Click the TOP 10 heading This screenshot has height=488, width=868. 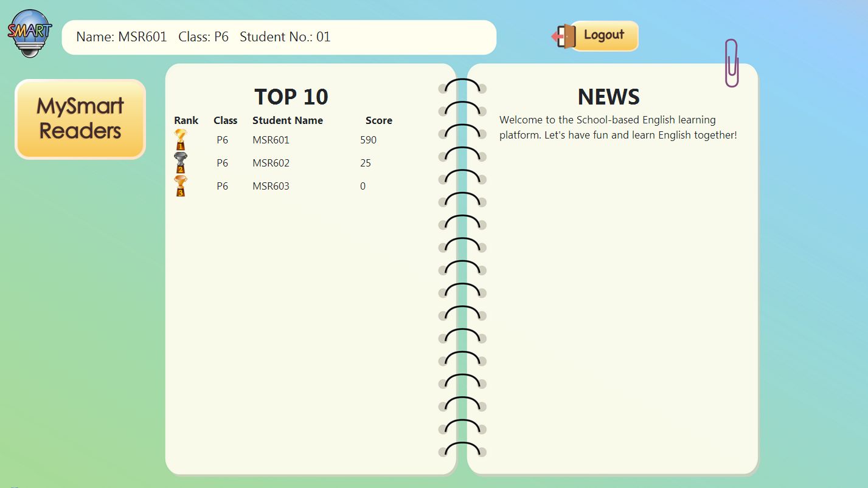click(x=291, y=97)
